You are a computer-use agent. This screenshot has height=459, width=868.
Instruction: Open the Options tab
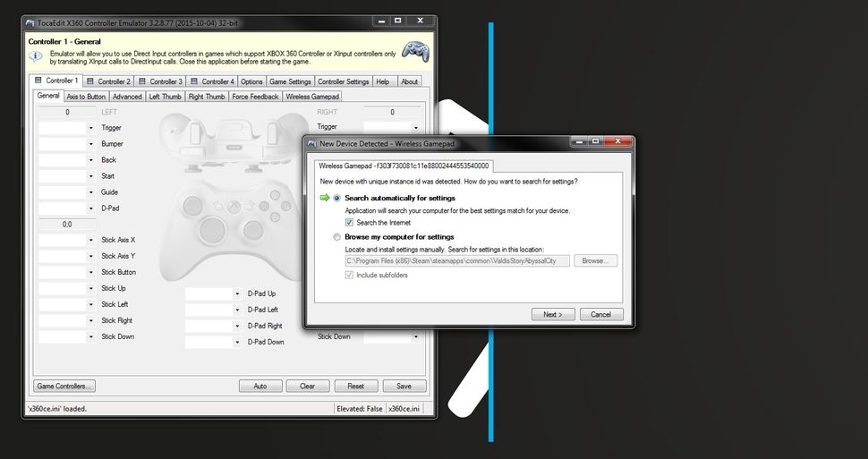click(x=251, y=81)
